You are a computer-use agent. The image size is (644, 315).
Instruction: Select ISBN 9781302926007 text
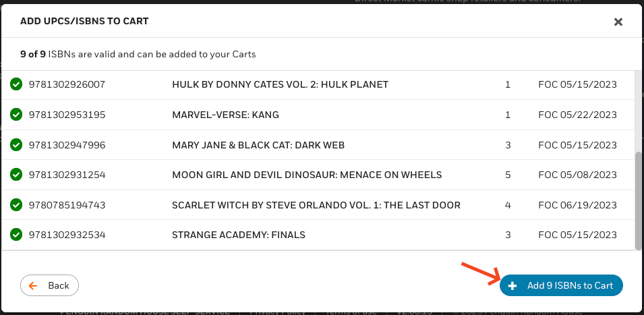[x=67, y=85]
